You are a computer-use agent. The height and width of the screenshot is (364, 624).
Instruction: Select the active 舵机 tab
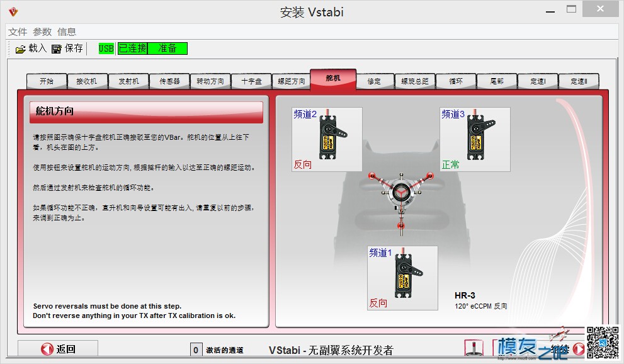333,79
